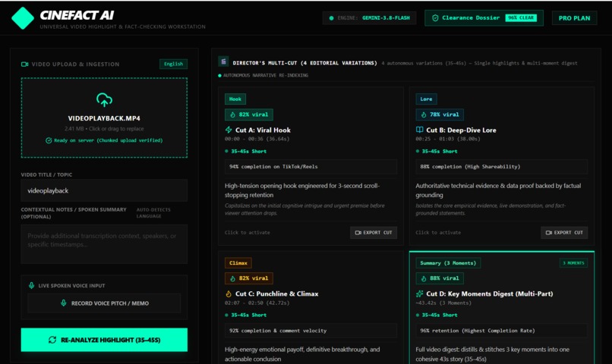612x364 pixels.
Task: Click the shield icon in Clearance Dossier
Action: [x=435, y=18]
